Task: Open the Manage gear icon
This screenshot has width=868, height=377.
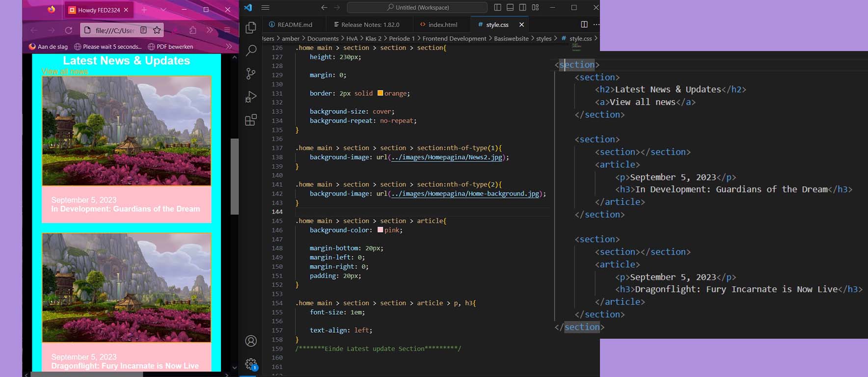Action: click(x=251, y=364)
